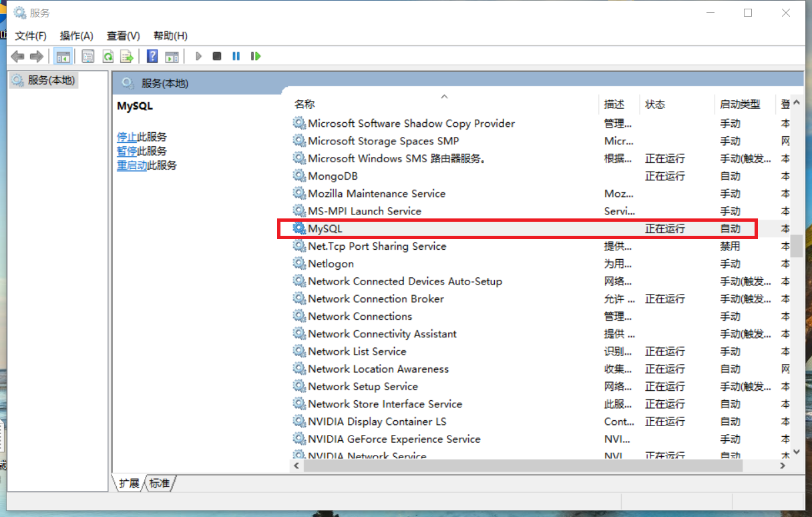Open Help with the question mark icon
Viewport: 812px width, 517px height.
(152, 56)
